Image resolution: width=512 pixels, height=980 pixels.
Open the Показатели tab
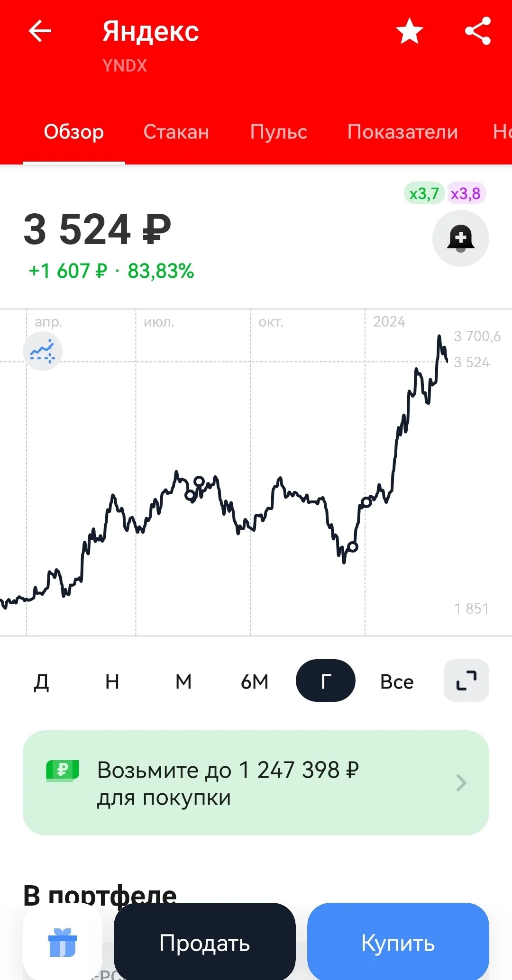(403, 132)
